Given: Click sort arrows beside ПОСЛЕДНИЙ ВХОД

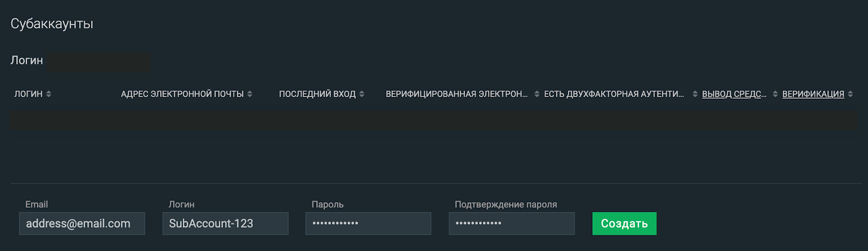Looking at the screenshot, I should coord(362,94).
